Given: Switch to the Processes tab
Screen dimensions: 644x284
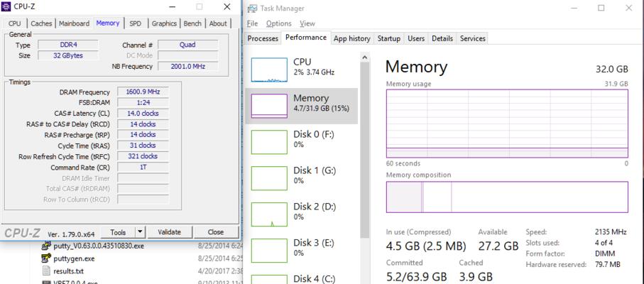Looking at the screenshot, I should (x=263, y=38).
